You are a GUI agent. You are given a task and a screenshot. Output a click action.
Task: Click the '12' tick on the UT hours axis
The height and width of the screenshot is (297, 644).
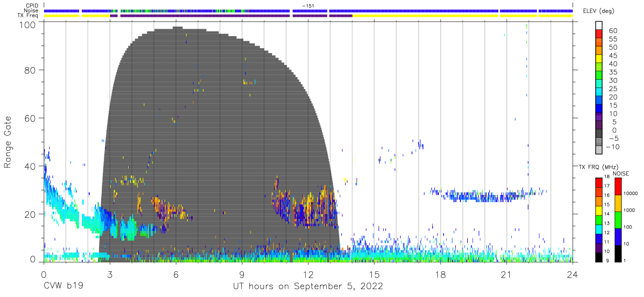coord(308,274)
